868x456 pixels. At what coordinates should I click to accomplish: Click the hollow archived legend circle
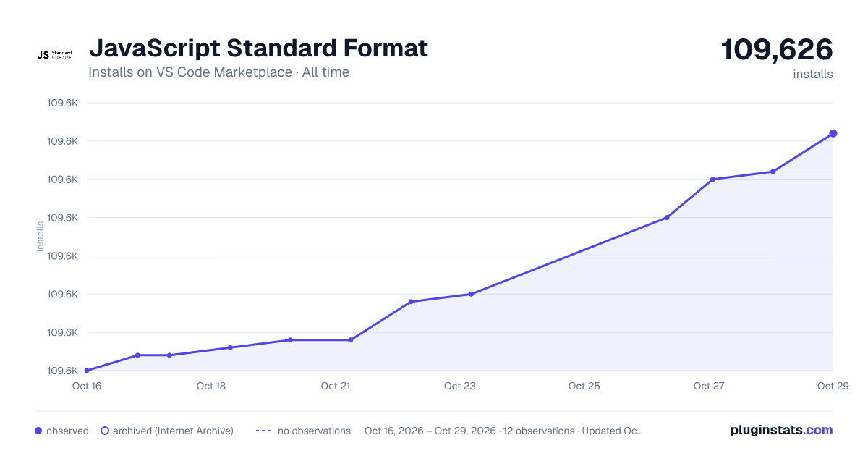(x=104, y=431)
